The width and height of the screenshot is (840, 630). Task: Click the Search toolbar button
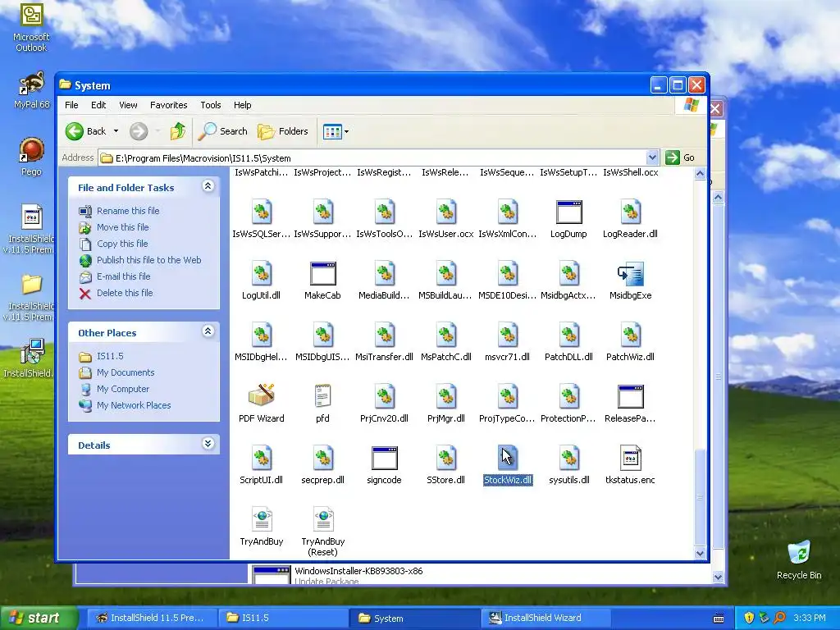coord(223,131)
